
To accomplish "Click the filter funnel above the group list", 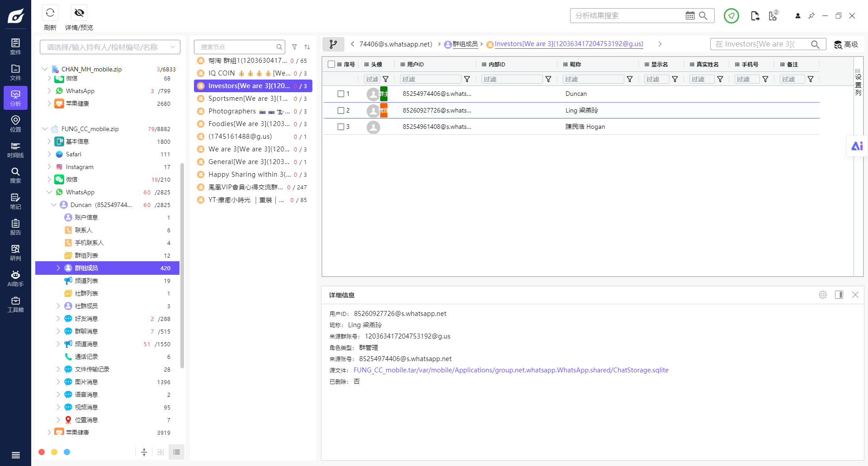I will (x=294, y=47).
